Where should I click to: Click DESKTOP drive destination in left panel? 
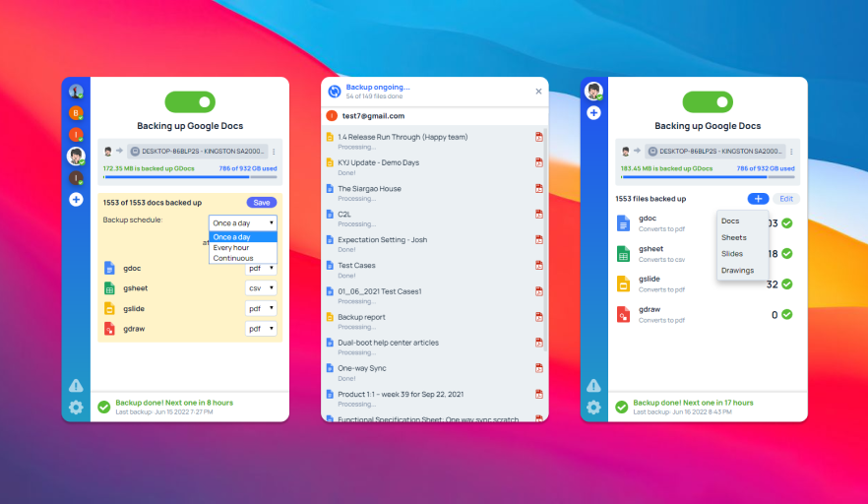[198, 152]
